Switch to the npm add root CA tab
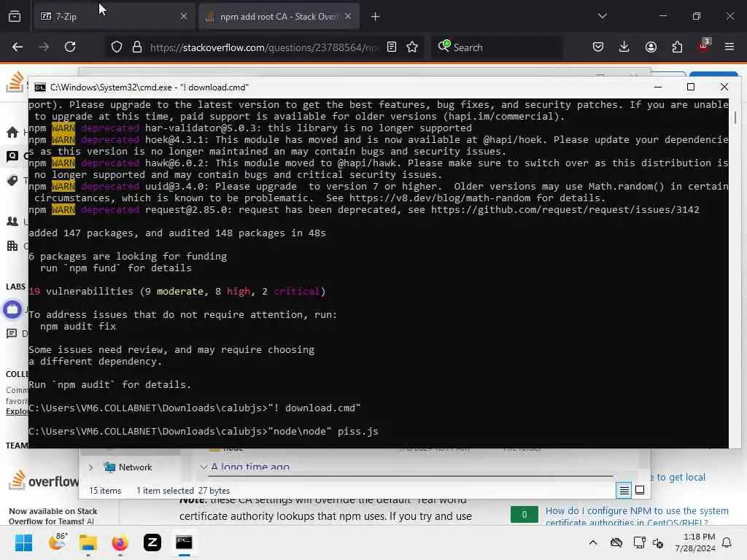The width and height of the screenshot is (747, 560). tap(278, 17)
